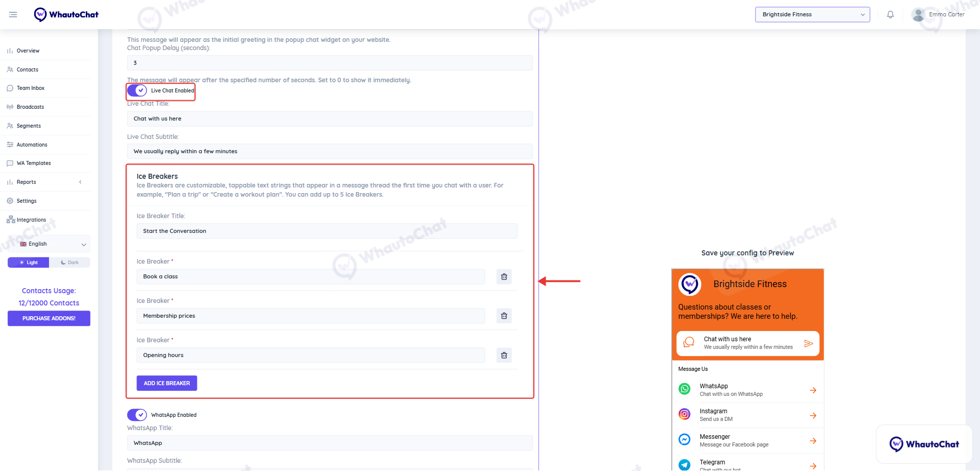Click the WhatsApp icon in preview
This screenshot has height=471, width=980.
point(684,389)
